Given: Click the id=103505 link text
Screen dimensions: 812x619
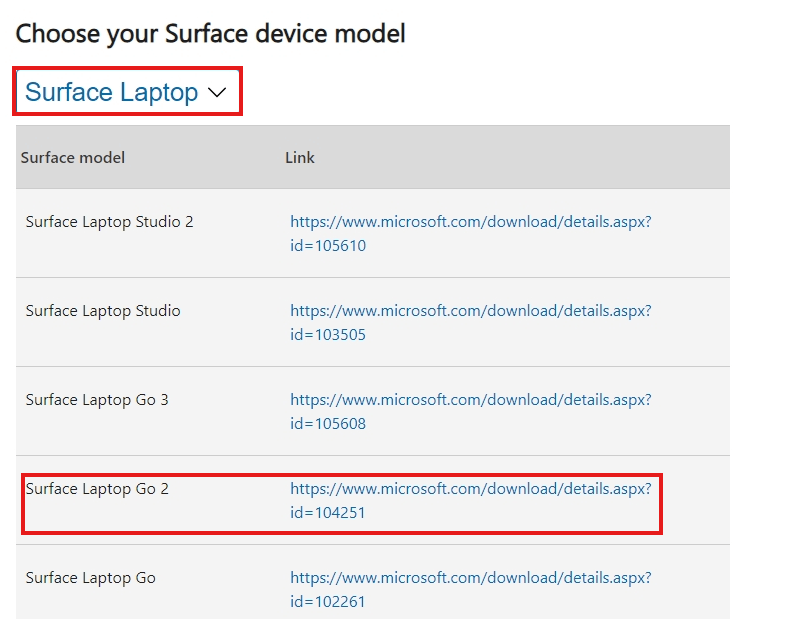Looking at the screenshot, I should coord(328,335).
